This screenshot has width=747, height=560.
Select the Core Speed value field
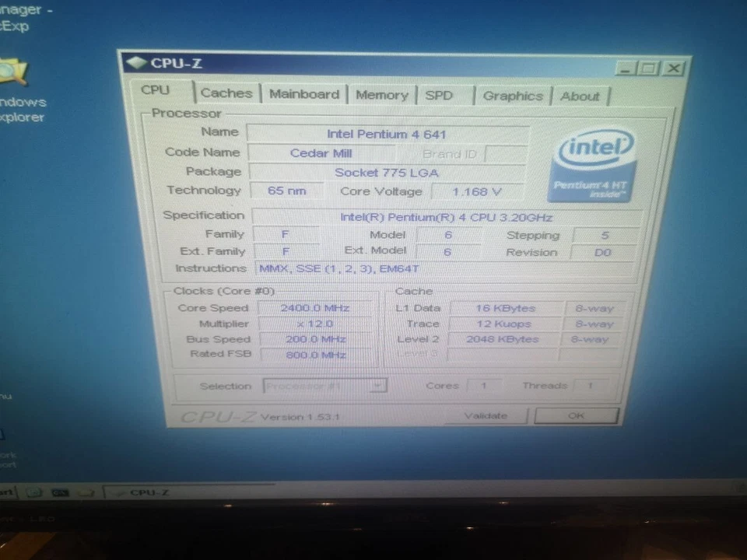(x=314, y=307)
